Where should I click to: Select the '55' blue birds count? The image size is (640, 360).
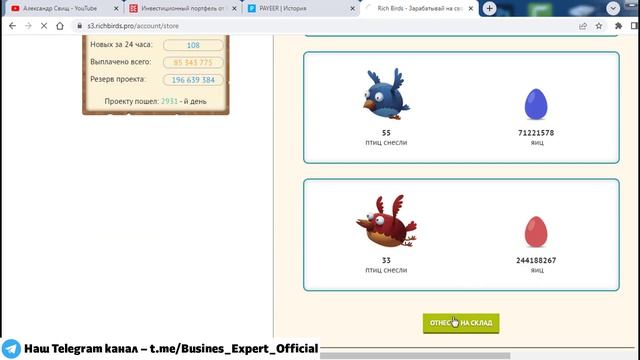pyautogui.click(x=386, y=133)
